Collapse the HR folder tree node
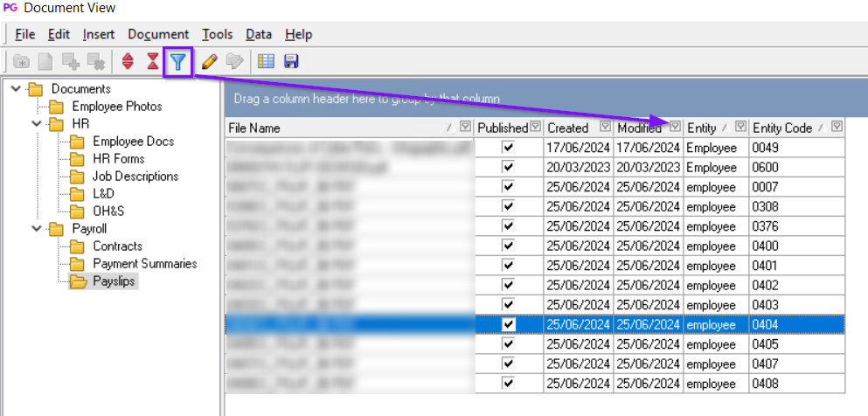Image resolution: width=868 pixels, height=416 pixels. pyautogui.click(x=36, y=123)
